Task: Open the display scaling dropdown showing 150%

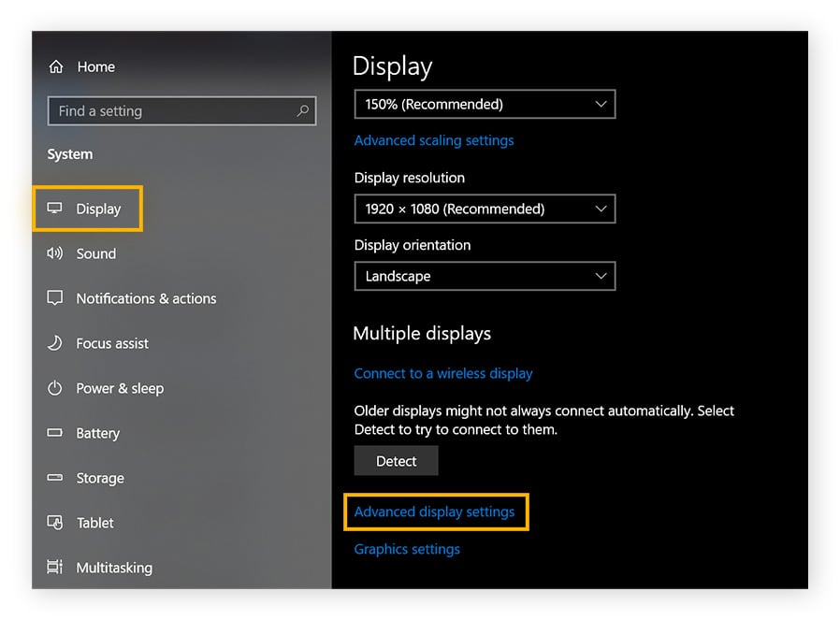Action: point(484,104)
